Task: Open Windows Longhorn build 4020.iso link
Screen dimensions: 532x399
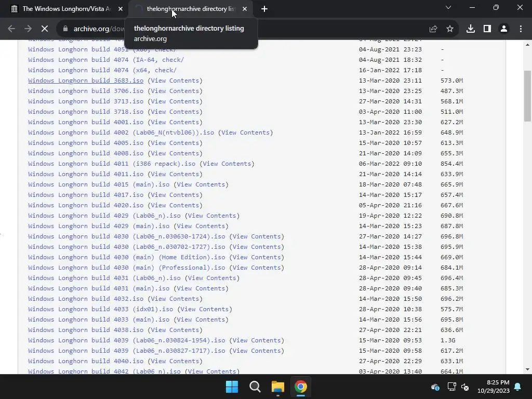Action: [86, 205]
